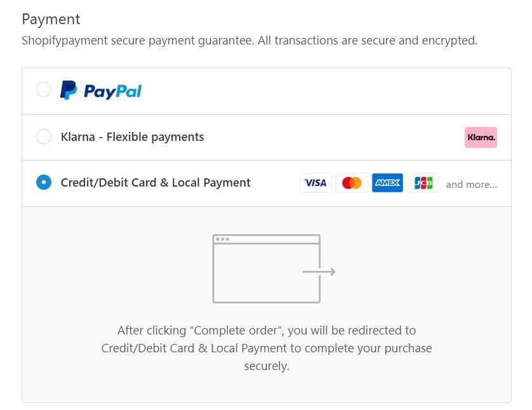The width and height of the screenshot is (532, 410).
Task: Click the "Klarna - Flexible payments" label
Action: pos(132,136)
